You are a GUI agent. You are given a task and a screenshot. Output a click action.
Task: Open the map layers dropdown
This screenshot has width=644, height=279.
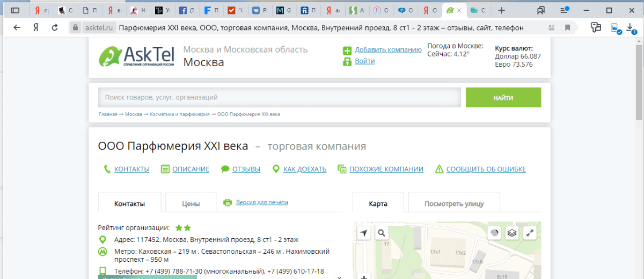click(512, 233)
